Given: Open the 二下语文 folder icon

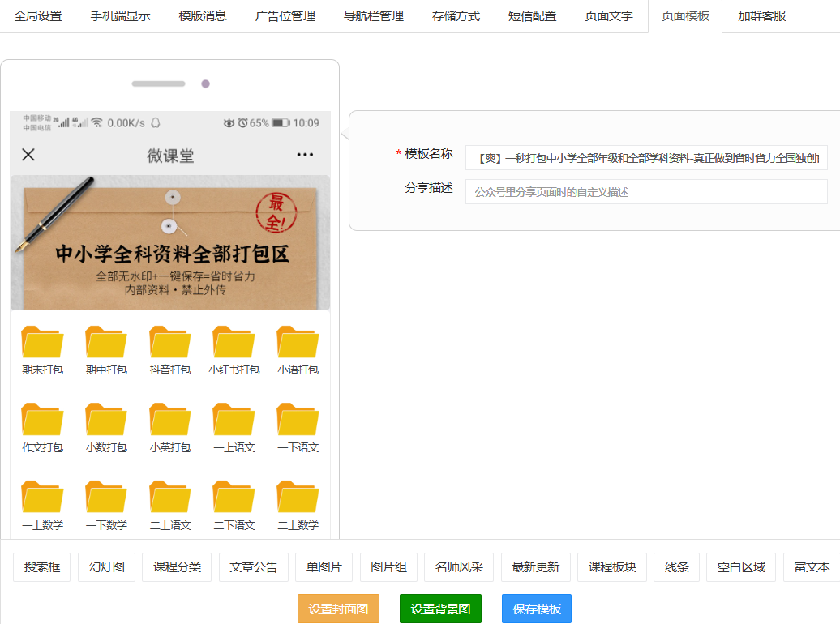Looking at the screenshot, I should tap(234, 498).
